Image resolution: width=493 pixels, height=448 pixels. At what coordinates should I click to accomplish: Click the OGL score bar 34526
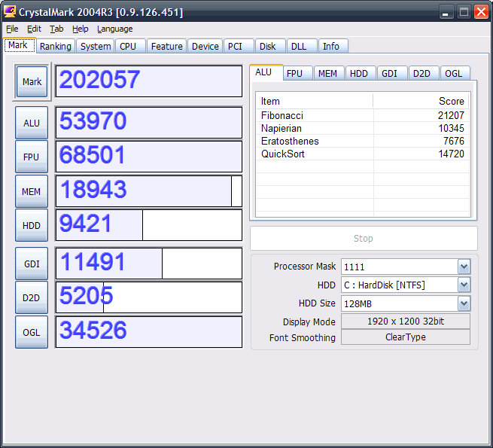(x=149, y=332)
